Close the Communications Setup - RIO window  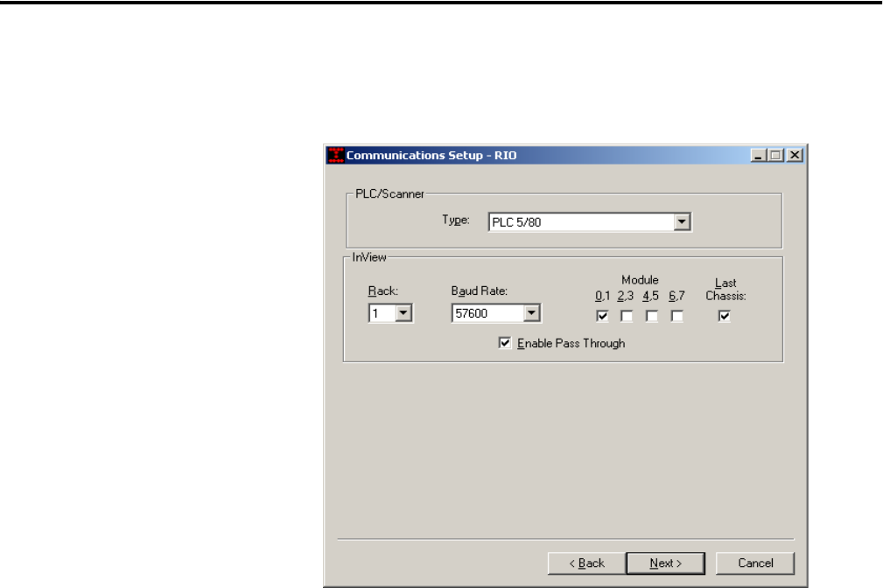[795, 155]
